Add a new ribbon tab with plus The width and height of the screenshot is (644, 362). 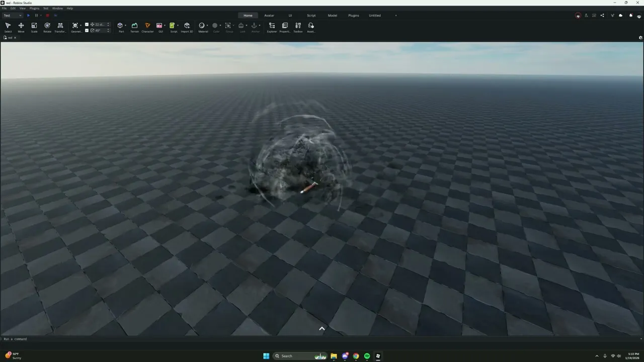point(396,16)
